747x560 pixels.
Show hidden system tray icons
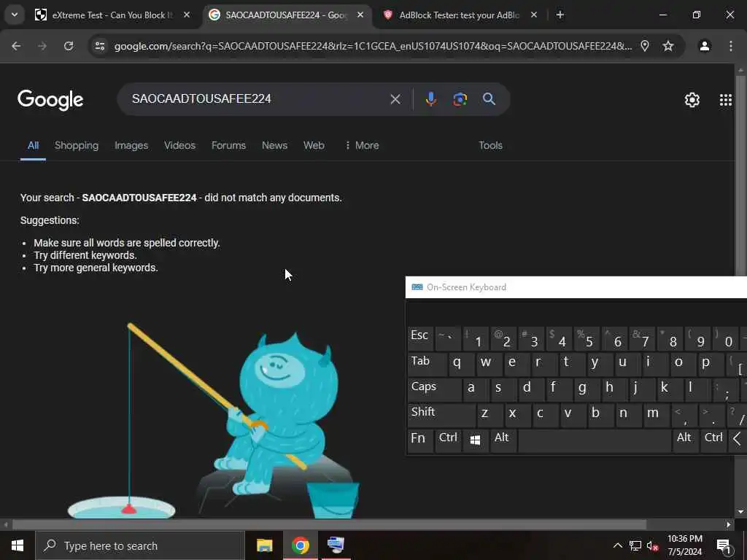point(617,545)
